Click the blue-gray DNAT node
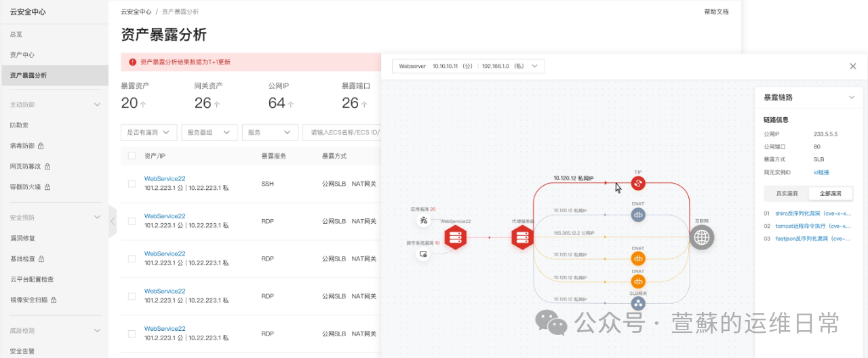Screen dimensions: 868x358 coord(638,215)
